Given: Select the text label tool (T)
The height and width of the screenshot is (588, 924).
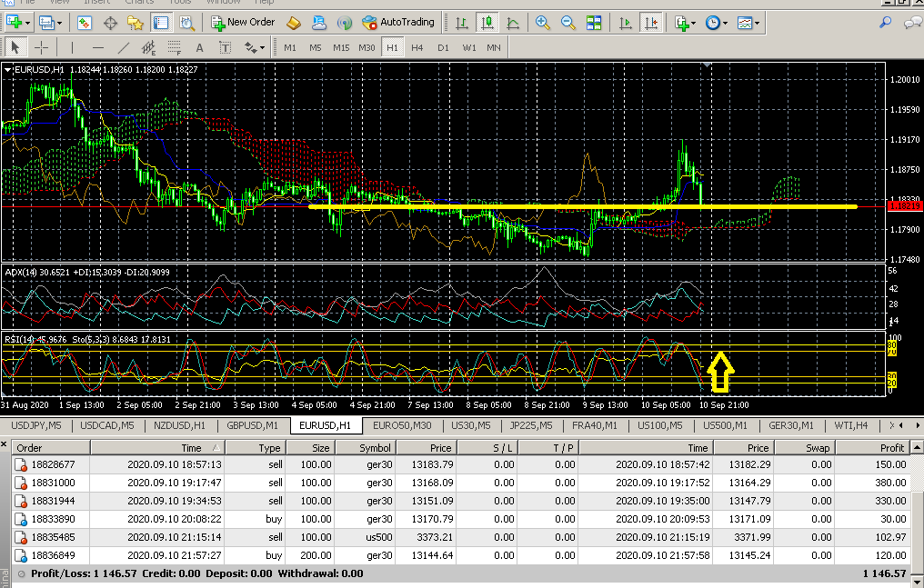Looking at the screenshot, I should (226, 47).
